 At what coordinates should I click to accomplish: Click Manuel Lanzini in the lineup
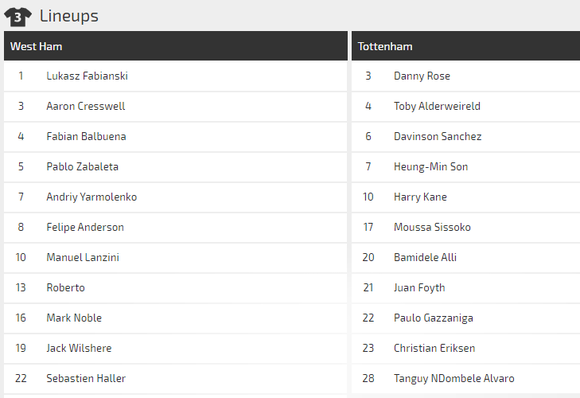click(82, 257)
